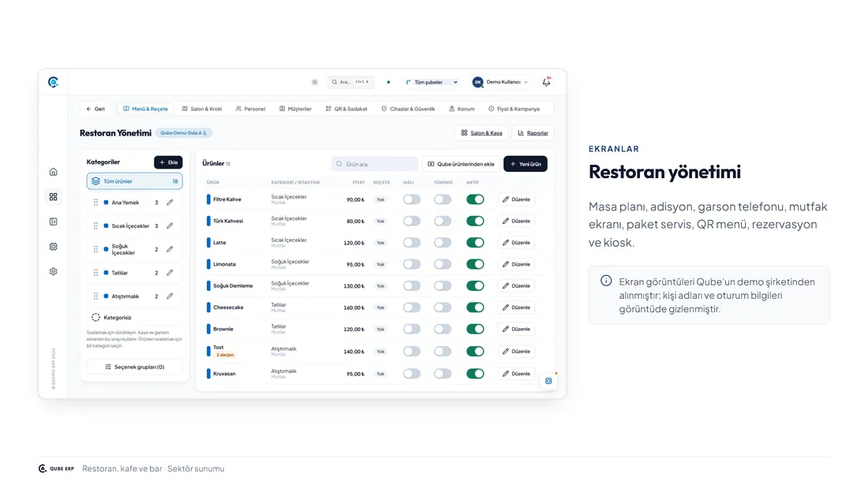Switch to the Salon & Kroki tab
Viewport: 868px width, 488px height.
[202, 109]
